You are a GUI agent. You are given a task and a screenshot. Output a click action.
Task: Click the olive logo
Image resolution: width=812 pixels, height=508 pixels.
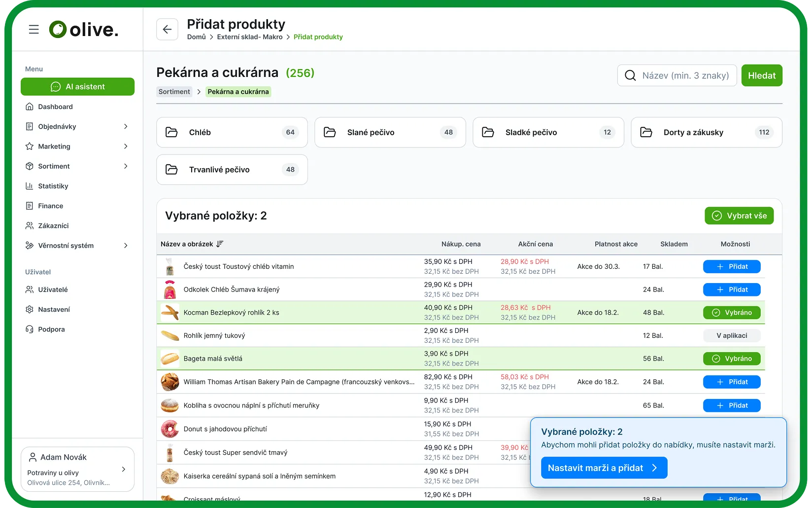coord(84,30)
